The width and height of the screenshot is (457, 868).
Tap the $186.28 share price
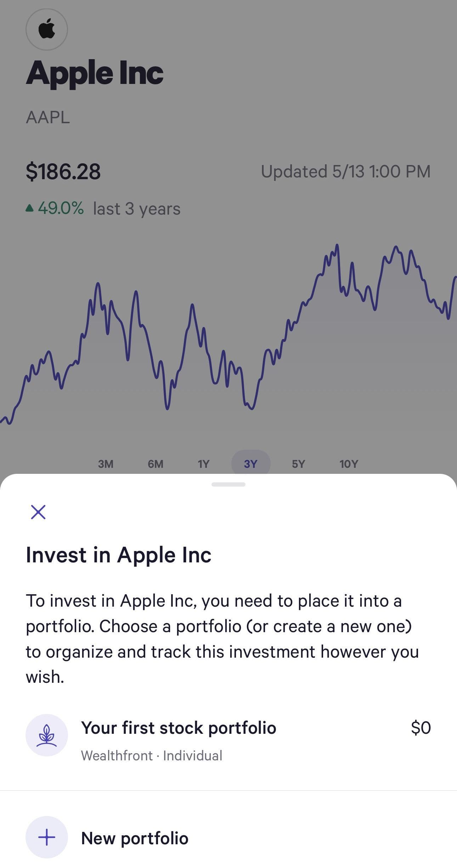click(x=63, y=171)
